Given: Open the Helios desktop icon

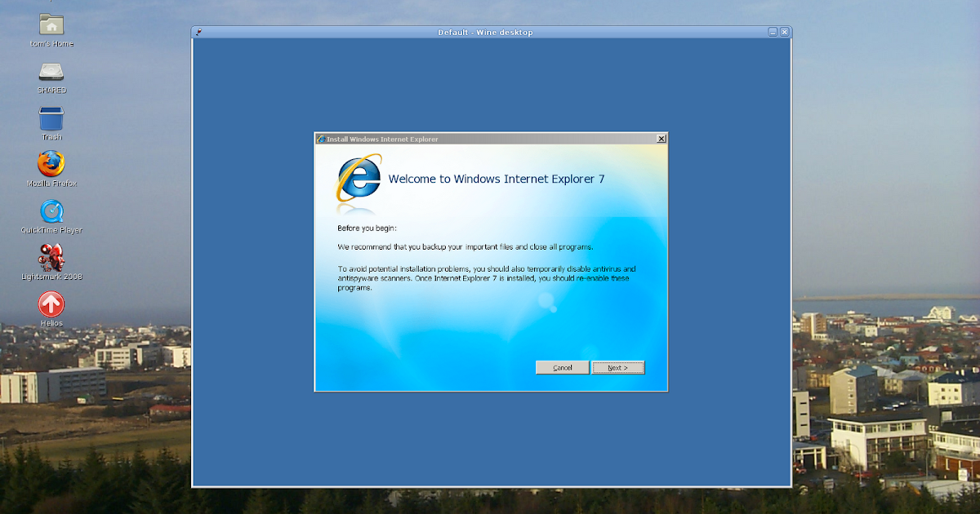Looking at the screenshot, I should click(x=51, y=304).
